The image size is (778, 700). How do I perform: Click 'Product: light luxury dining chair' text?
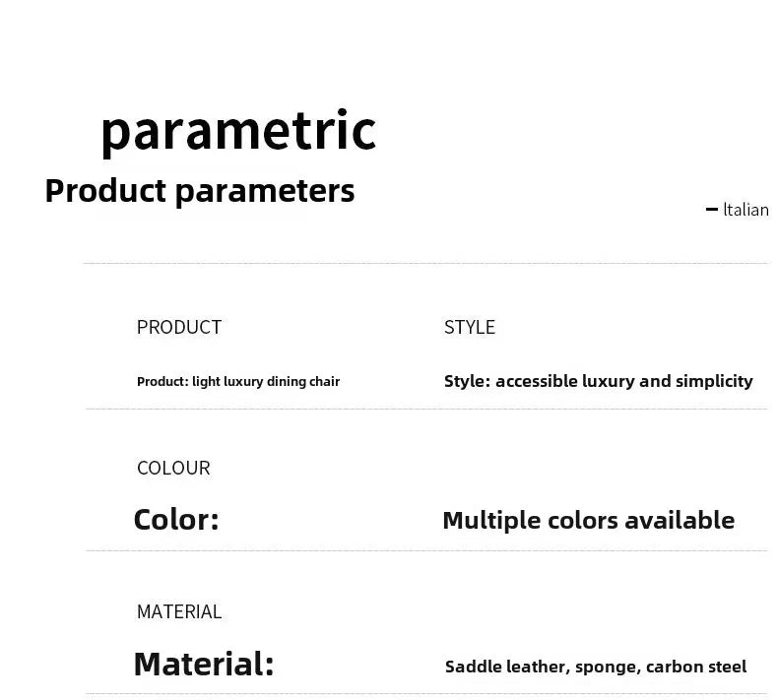click(x=238, y=381)
